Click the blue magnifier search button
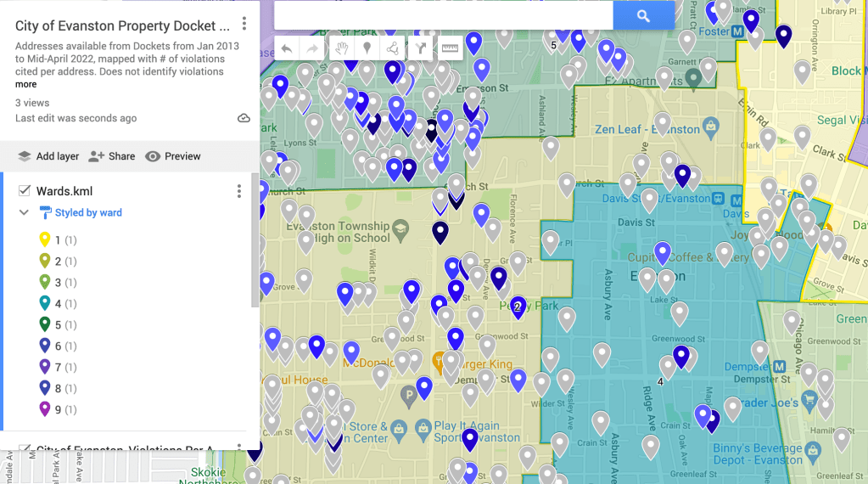The height and width of the screenshot is (484, 868). (x=643, y=15)
